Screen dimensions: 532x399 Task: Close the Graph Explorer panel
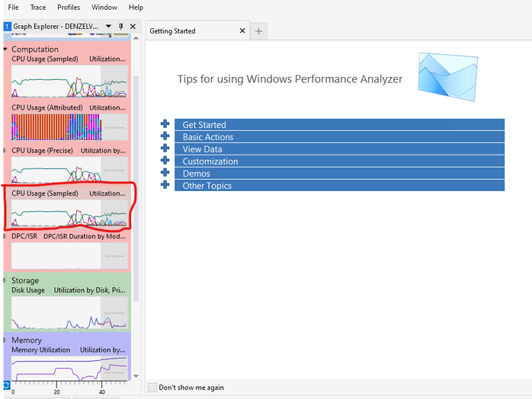click(133, 26)
